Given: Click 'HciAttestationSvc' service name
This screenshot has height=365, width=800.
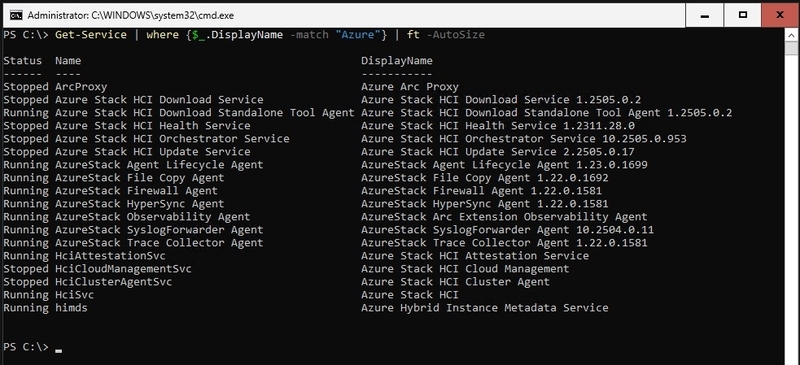Looking at the screenshot, I should (x=110, y=256).
